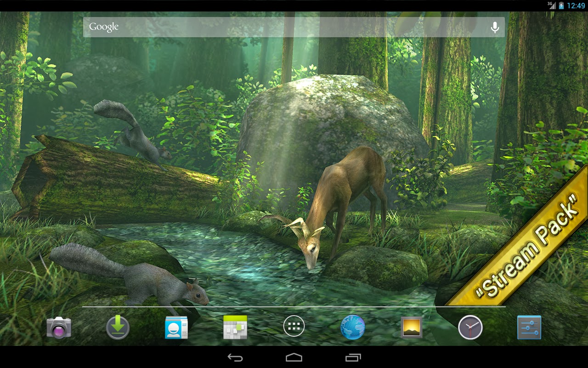Open the Gallery app
The image size is (588, 368).
pyautogui.click(x=412, y=328)
